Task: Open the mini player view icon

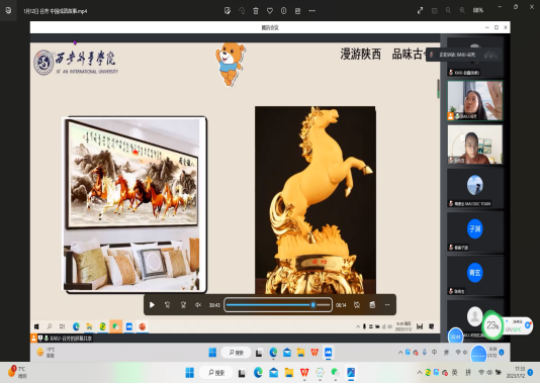Action: (372, 305)
